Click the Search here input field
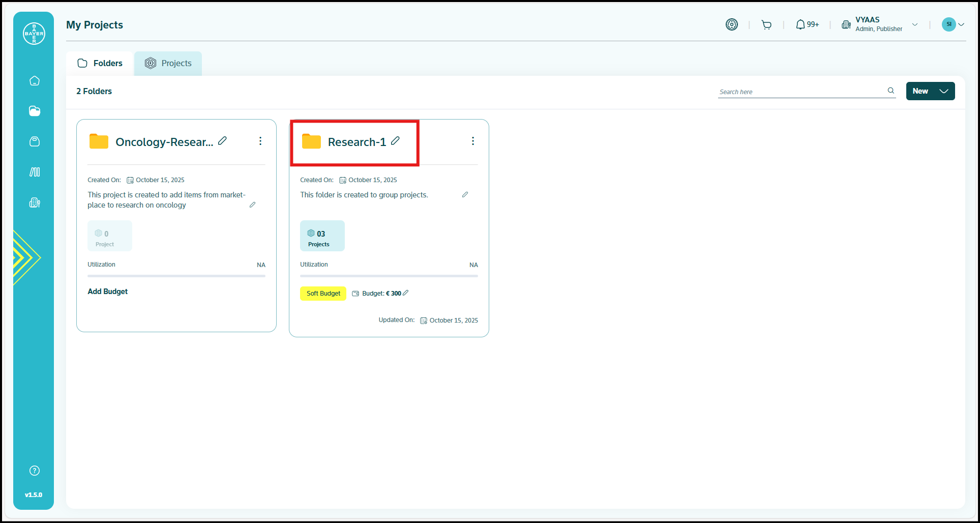 coord(801,92)
